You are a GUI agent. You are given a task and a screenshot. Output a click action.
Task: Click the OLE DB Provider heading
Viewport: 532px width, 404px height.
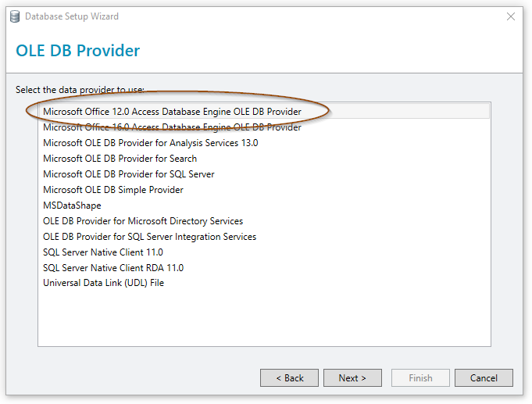(77, 51)
